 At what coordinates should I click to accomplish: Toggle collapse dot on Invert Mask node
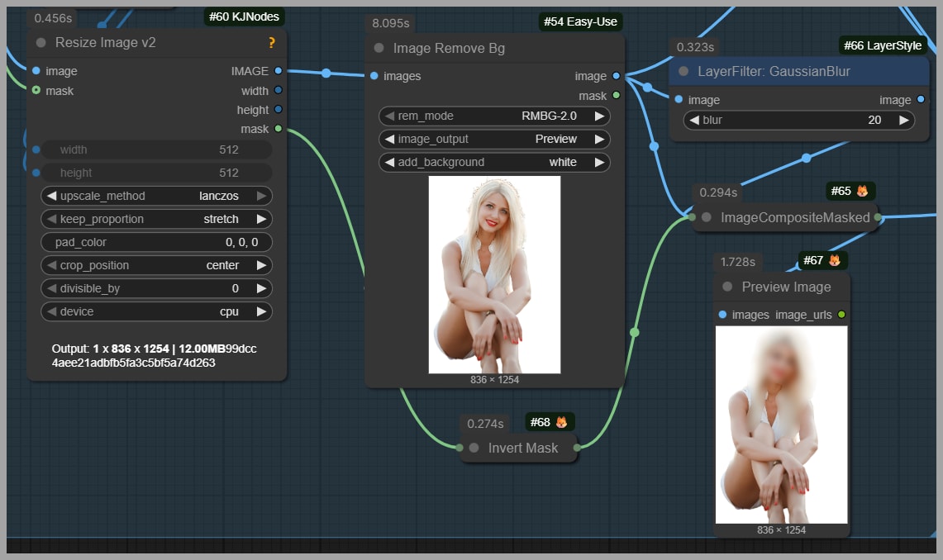474,448
